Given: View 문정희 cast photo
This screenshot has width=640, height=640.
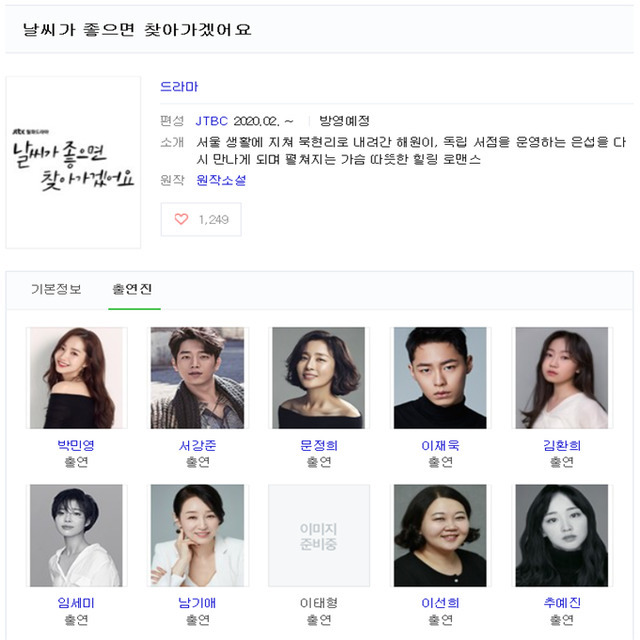Looking at the screenshot, I should 319,378.
